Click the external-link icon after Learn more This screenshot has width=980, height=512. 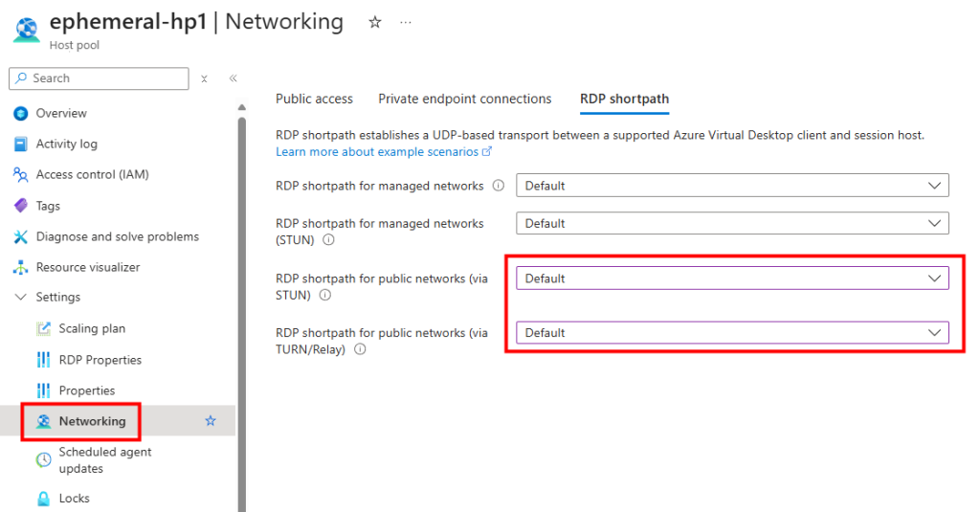click(487, 151)
